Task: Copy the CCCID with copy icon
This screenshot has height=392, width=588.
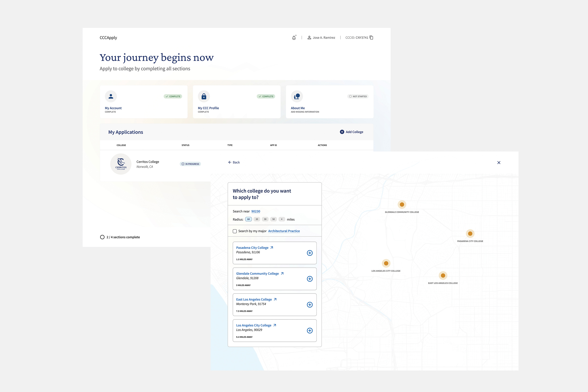Action: [371, 37]
